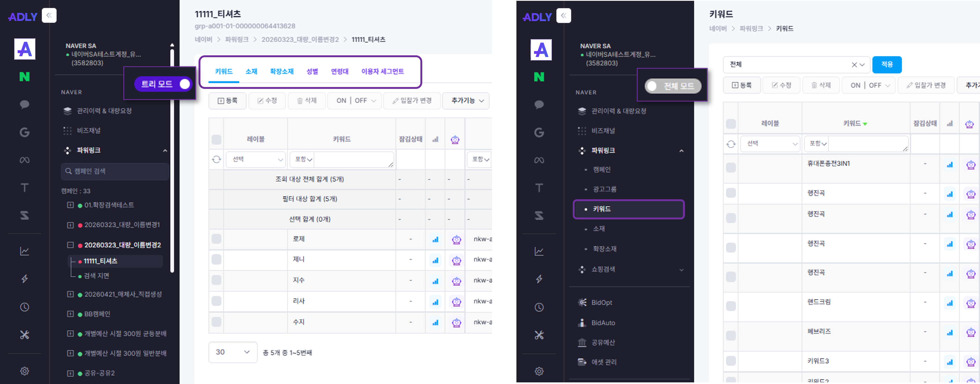980x384 pixels.
Task: Check the box for keyword 리사
Action: pos(216,301)
